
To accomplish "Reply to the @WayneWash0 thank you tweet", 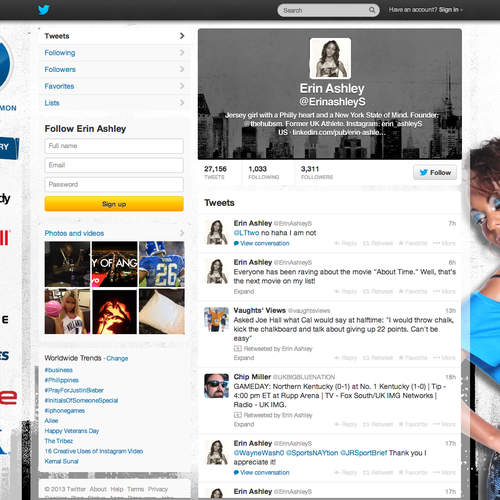I will [x=345, y=473].
